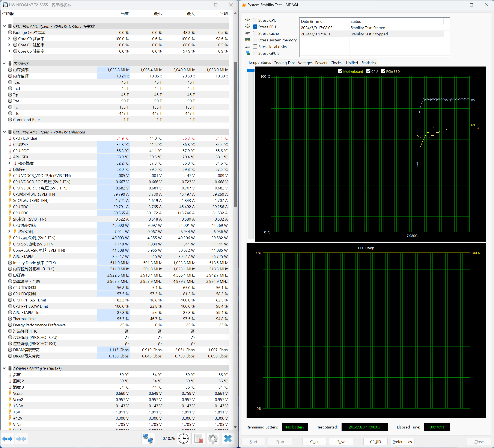Click the Stress cache chip icon
Image resolution: width=494 pixels, height=448 pixels.
(x=247, y=33)
